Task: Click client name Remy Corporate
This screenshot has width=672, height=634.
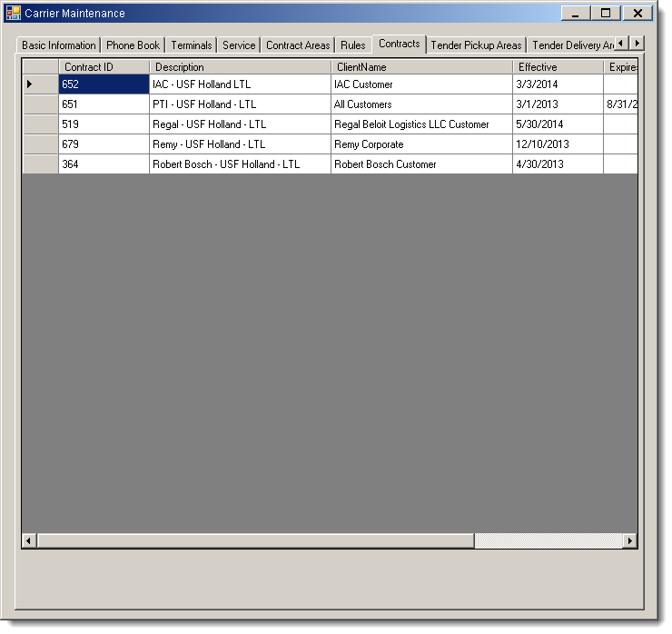Action: click(x=421, y=144)
